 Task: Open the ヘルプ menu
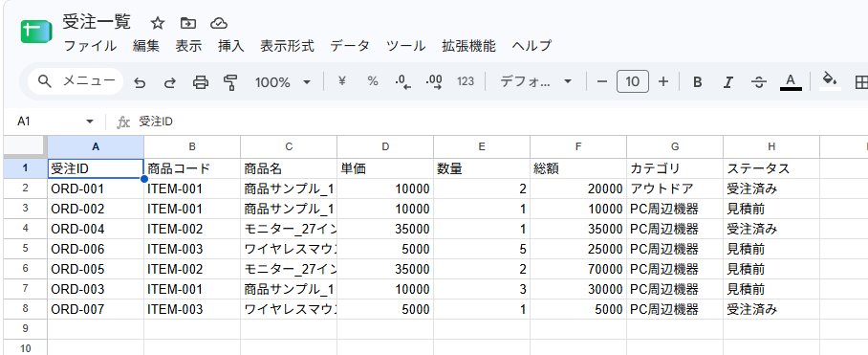[x=532, y=45]
